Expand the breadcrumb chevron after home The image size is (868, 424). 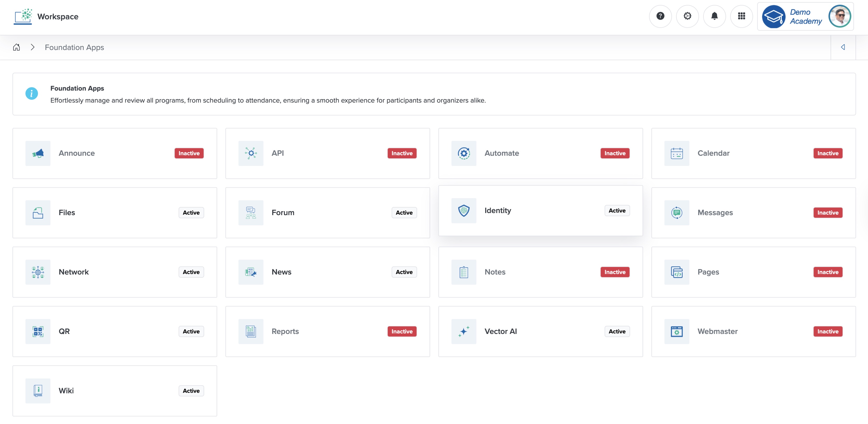[32, 47]
